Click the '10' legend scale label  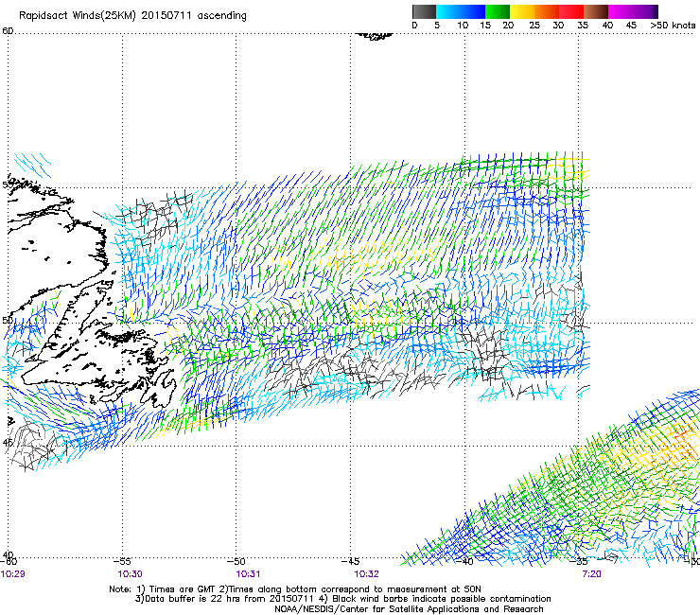click(x=463, y=25)
